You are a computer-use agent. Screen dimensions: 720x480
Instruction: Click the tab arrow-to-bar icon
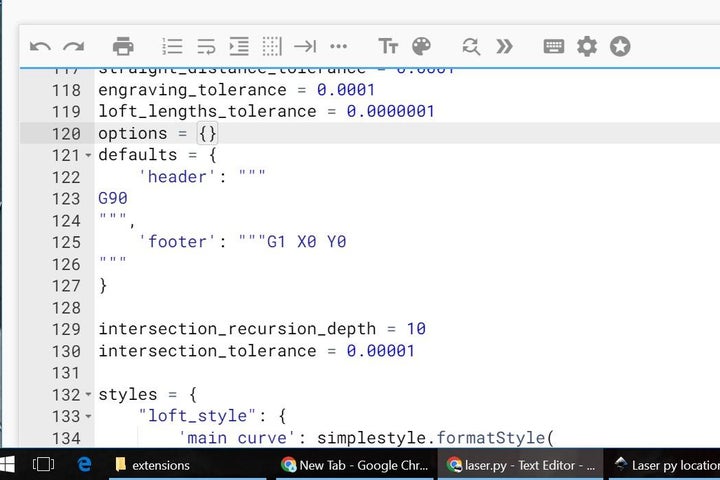click(305, 46)
